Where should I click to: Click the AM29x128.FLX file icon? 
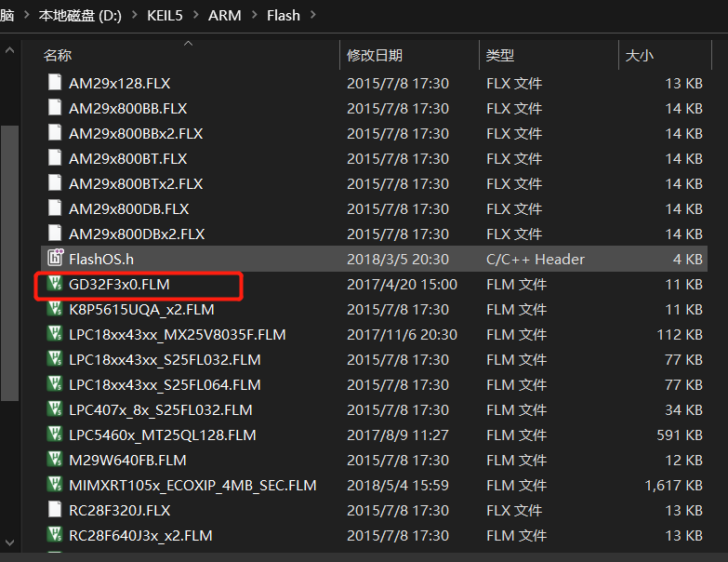55,82
